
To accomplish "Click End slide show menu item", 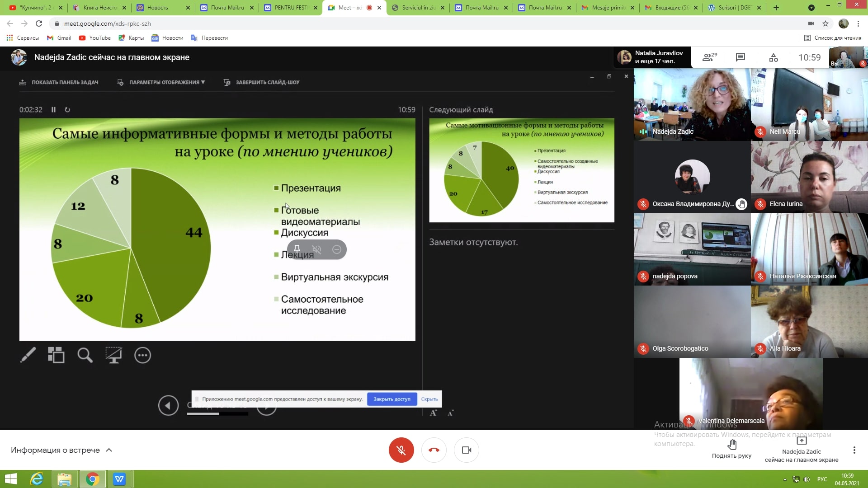I will (x=262, y=82).
